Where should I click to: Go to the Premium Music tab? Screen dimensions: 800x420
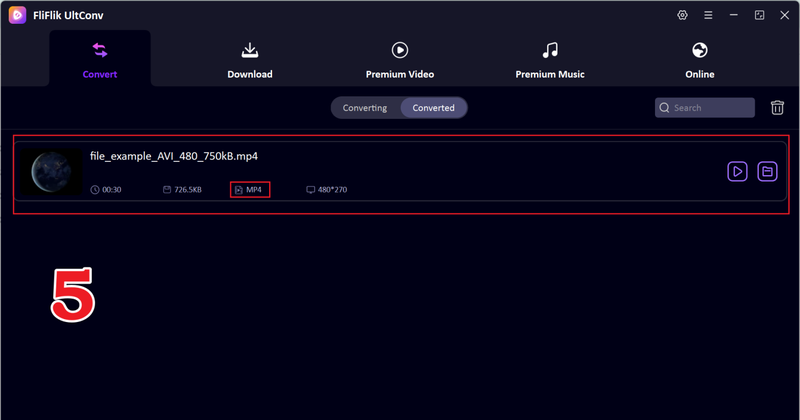coord(549,61)
